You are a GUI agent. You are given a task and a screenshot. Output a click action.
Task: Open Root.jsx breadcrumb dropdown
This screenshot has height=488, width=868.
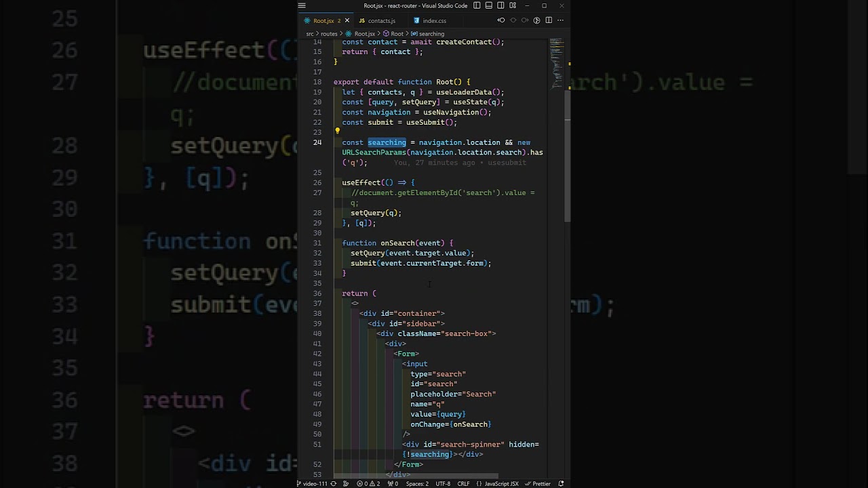pos(360,34)
